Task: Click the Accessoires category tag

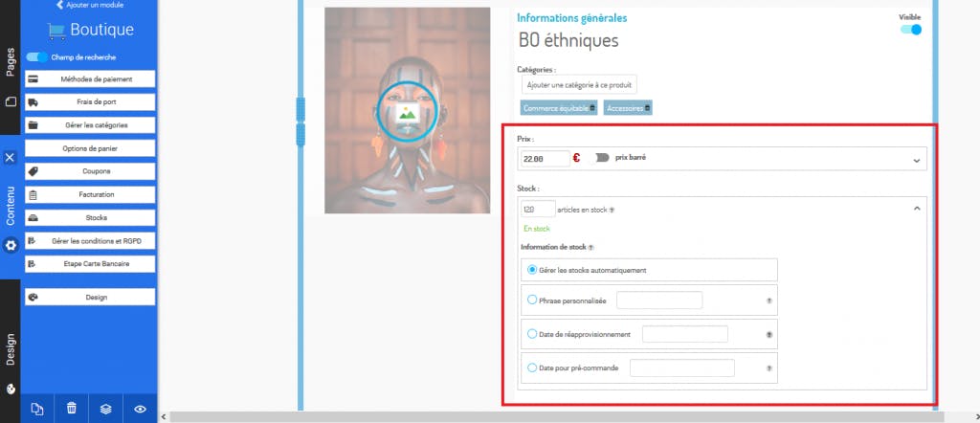Action: coord(628,108)
